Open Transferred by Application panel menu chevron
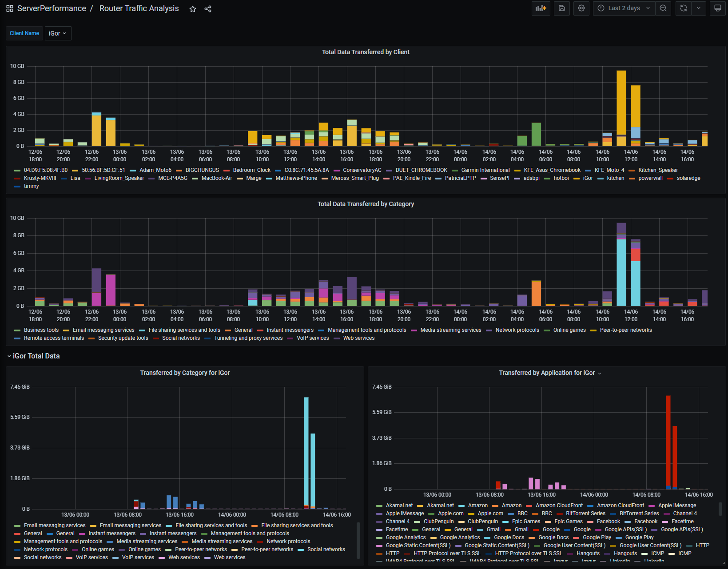Screen dimensions: 728x569 [x=600, y=374]
